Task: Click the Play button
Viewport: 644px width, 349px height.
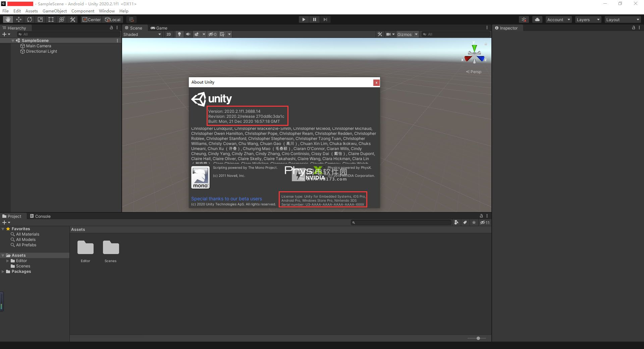Action: [304, 19]
